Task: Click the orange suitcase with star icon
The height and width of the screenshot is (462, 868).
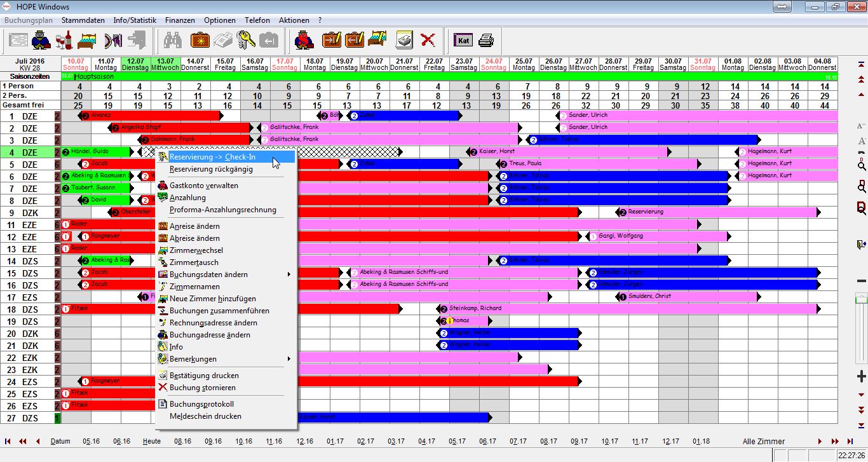Action: coord(200,40)
